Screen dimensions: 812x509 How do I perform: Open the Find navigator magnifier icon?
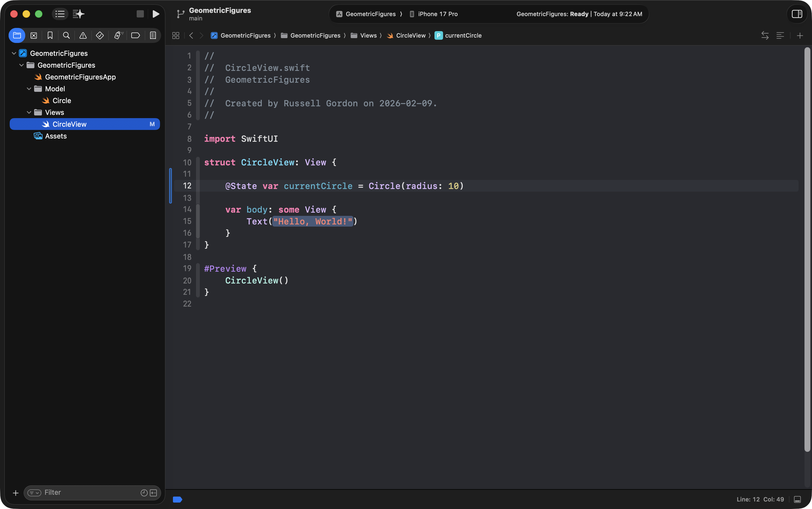pyautogui.click(x=66, y=35)
